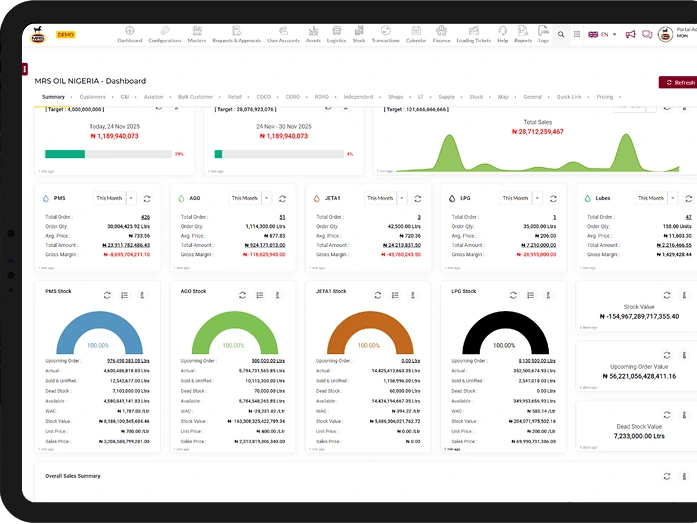Viewport: 697px width, 524px height.
Task: Open list view on JETA1 Stock card
Action: [395, 295]
